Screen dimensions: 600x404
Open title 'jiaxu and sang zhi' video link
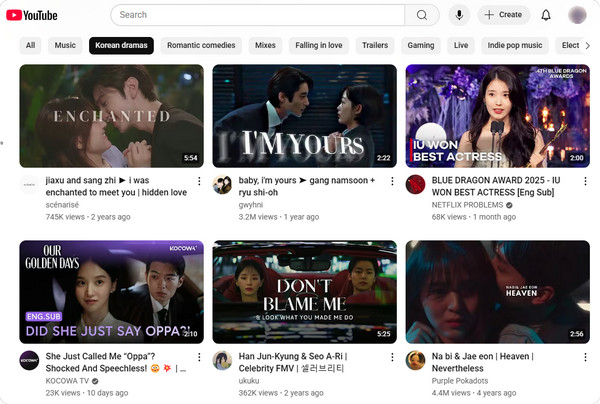116,186
